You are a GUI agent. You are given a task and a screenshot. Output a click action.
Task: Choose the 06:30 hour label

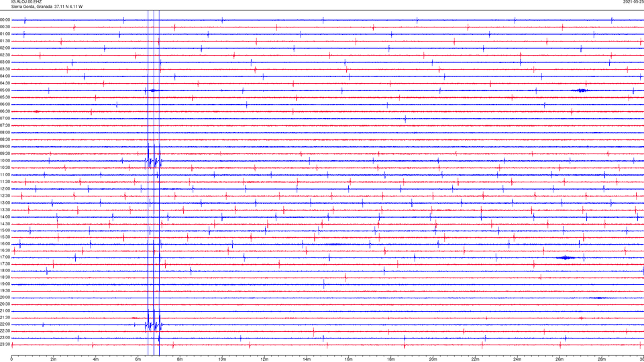tap(5, 111)
